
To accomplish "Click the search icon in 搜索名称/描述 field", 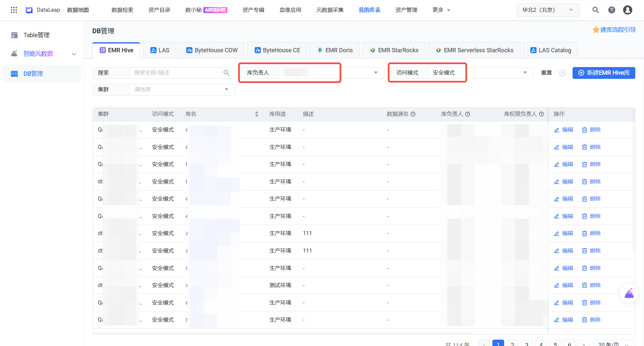I will (x=226, y=73).
